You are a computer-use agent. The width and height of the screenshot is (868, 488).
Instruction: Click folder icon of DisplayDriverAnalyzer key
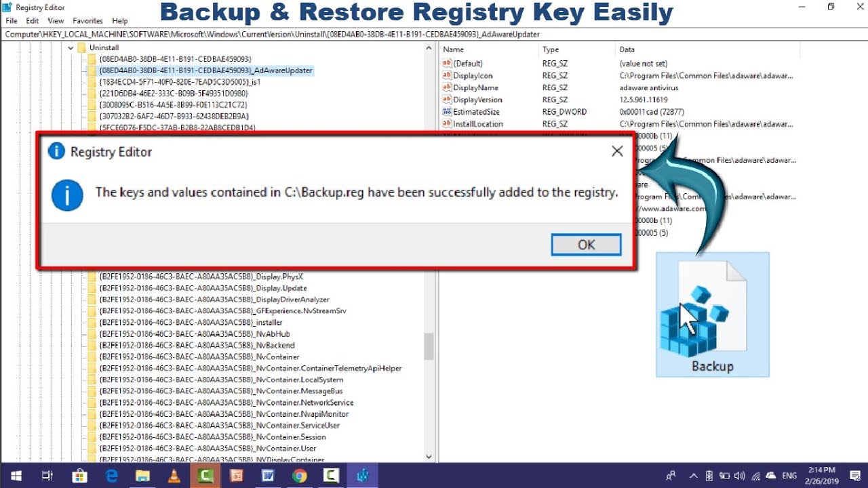92,300
